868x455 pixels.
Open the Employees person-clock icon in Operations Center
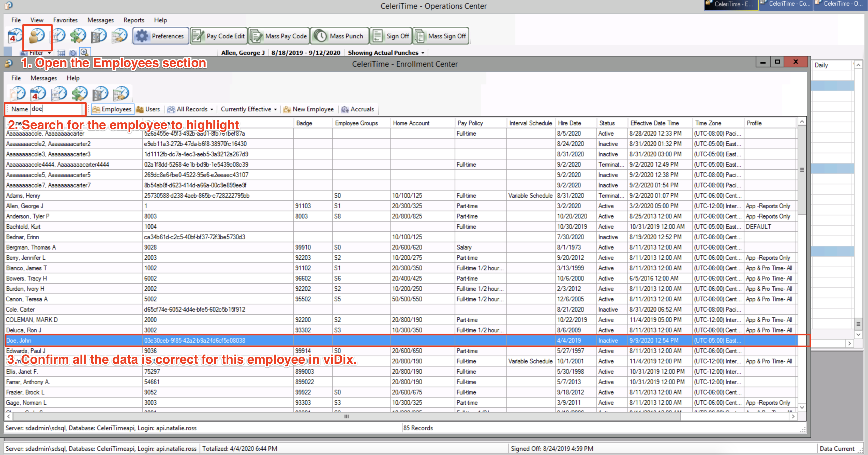click(37, 36)
